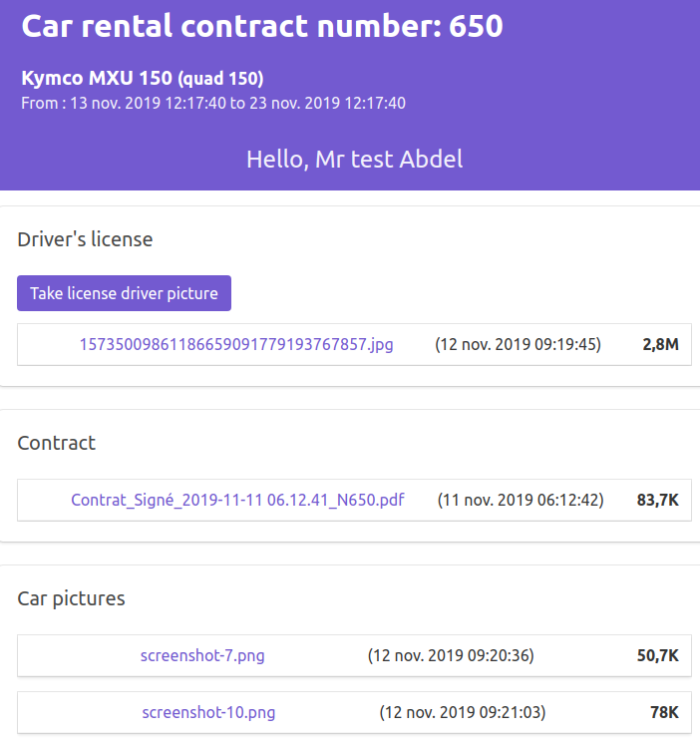
Task: Open the Contrat_Signé N650 PDF link
Action: coord(237,501)
